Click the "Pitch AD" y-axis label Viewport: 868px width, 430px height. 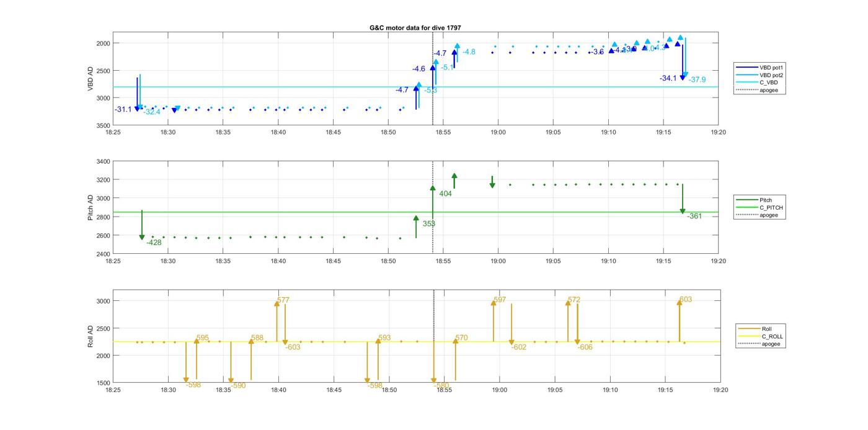tap(91, 208)
